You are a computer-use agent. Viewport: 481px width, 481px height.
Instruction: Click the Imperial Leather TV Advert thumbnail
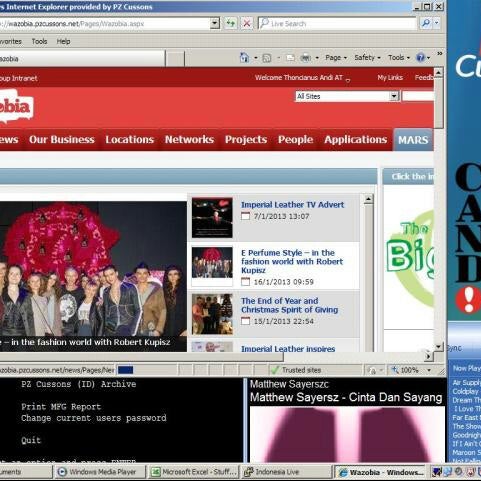(x=212, y=217)
